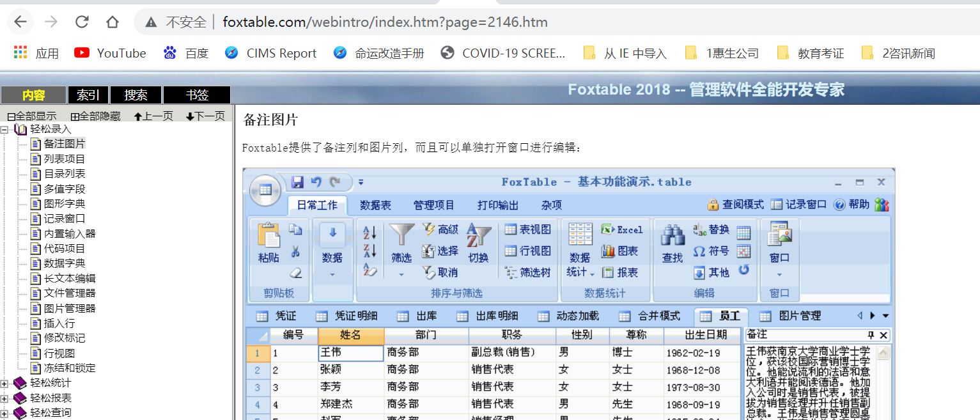Open the 内置输入器 topic in the tree
980x420 pixels.
70,234
